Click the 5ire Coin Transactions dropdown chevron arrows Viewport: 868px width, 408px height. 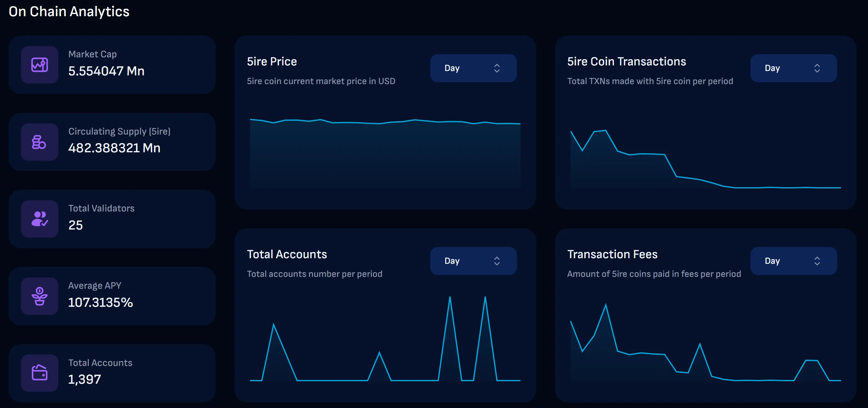(817, 68)
